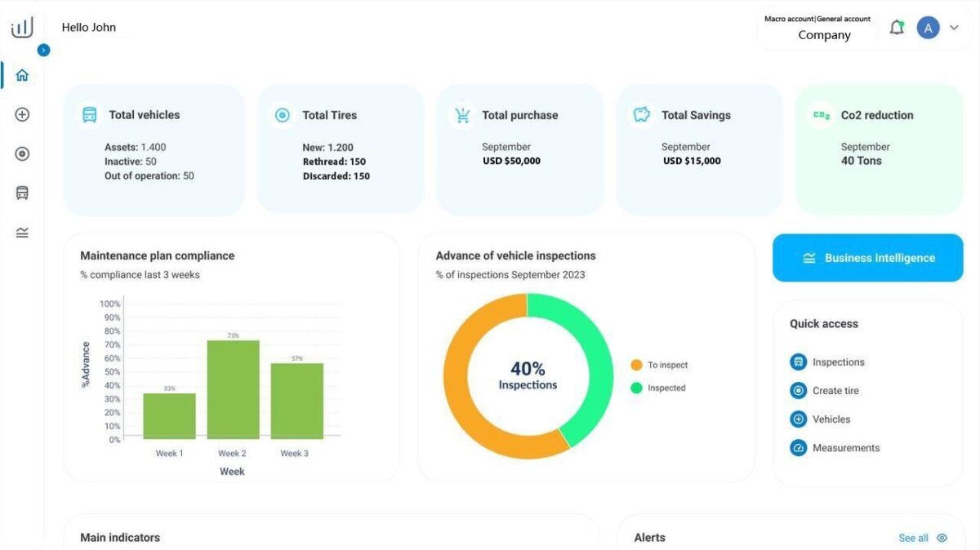Open the Home icon in the sidebar

(22, 75)
